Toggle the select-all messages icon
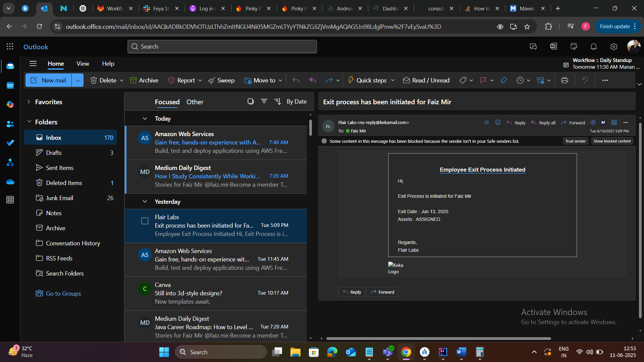Image resolution: width=644 pixels, height=362 pixels. point(251,101)
